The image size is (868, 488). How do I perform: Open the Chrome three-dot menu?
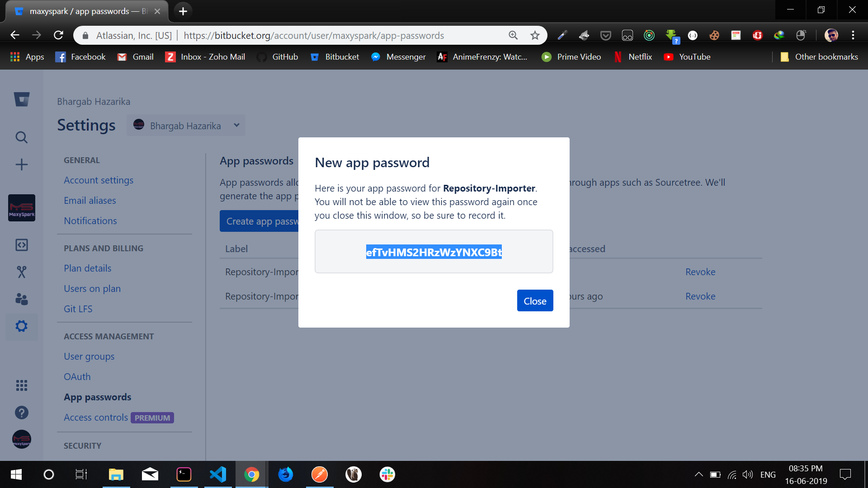click(x=853, y=35)
